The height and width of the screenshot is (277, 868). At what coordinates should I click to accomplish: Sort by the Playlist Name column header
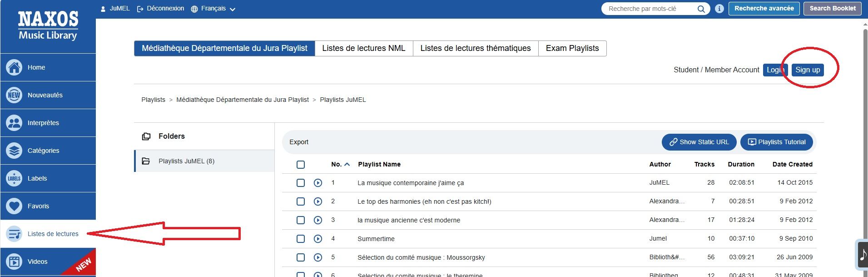pyautogui.click(x=379, y=164)
